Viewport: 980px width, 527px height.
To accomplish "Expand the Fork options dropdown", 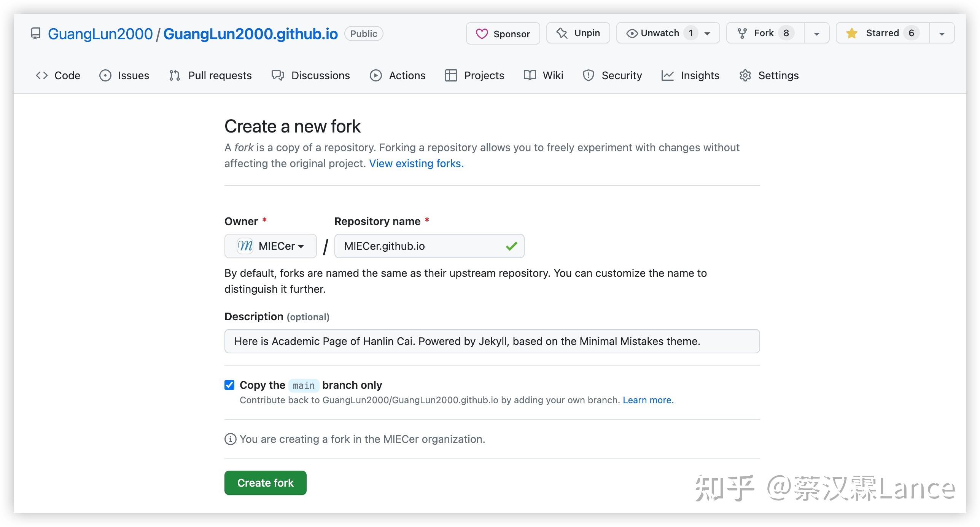I will pos(816,33).
